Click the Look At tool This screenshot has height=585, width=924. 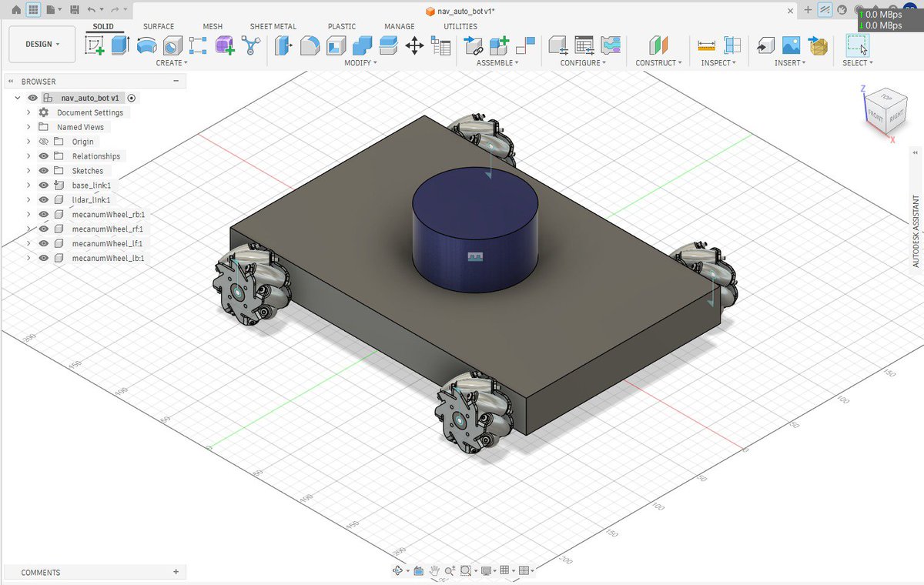click(418, 570)
